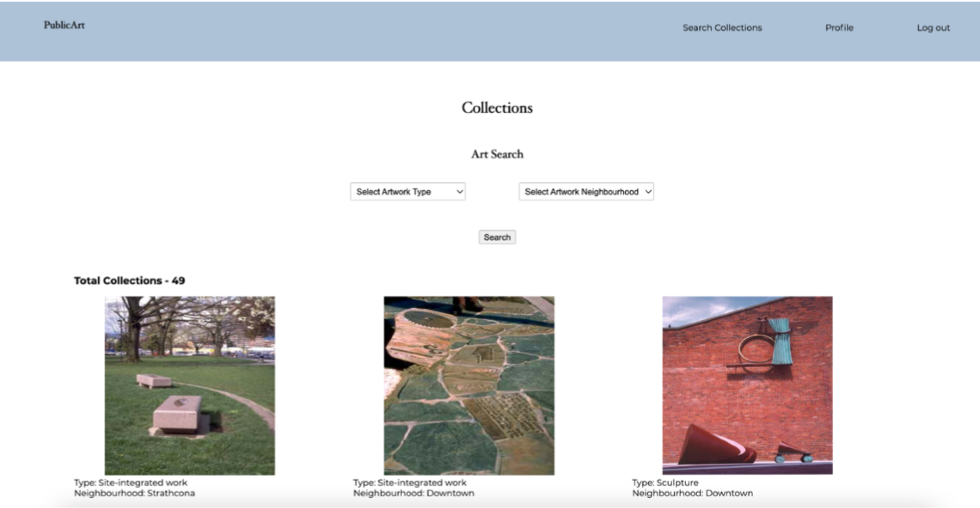Screen dimensions: 980x508
Task: Open the Strathcona stone bench artwork thumbnail
Action: (x=190, y=385)
